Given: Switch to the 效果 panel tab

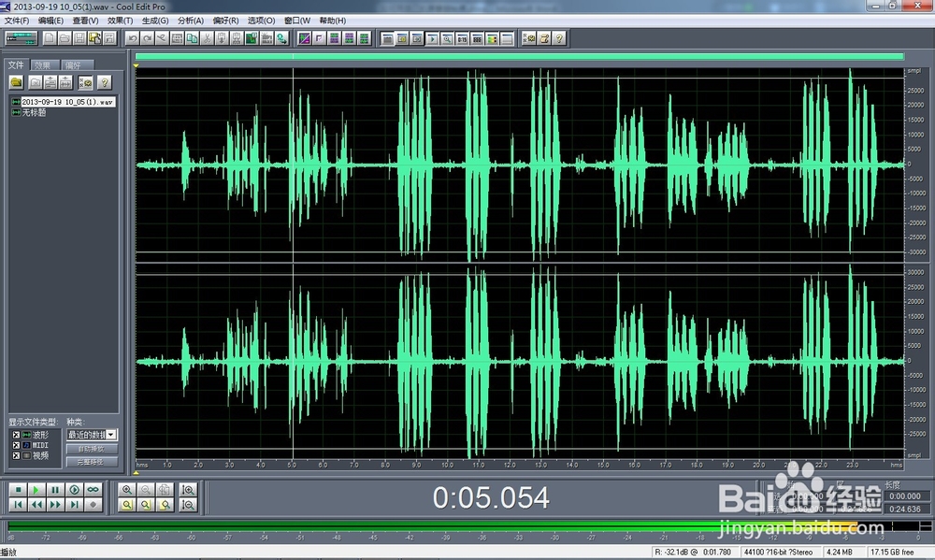Looking at the screenshot, I should pyautogui.click(x=44, y=65).
